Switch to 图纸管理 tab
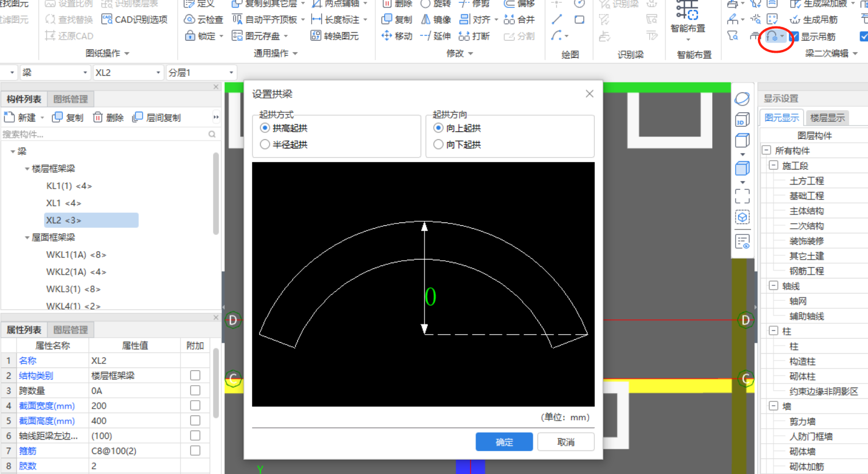Screen dimensions: 868x474 tap(70, 99)
